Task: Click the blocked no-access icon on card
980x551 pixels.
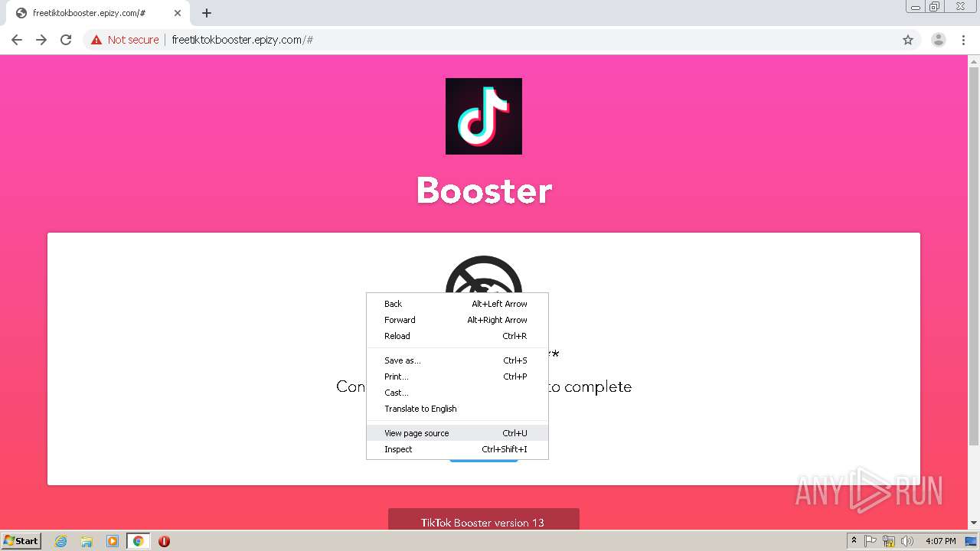Action: pos(484,275)
